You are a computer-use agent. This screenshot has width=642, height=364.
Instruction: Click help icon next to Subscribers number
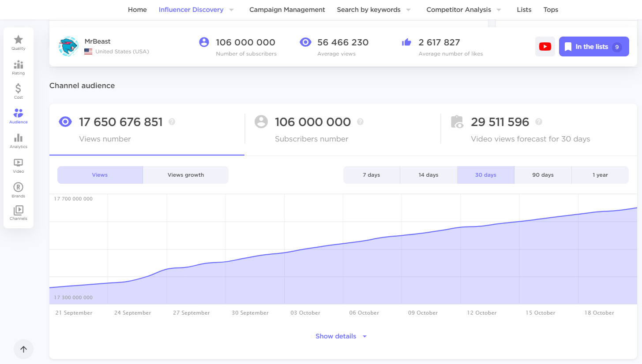[360, 122]
